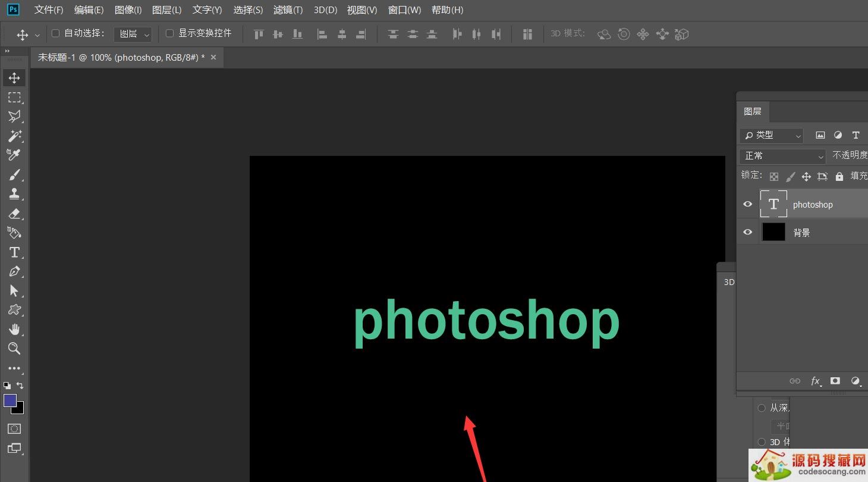
Task: Toggle lock all padlock icon
Action: [x=839, y=177]
